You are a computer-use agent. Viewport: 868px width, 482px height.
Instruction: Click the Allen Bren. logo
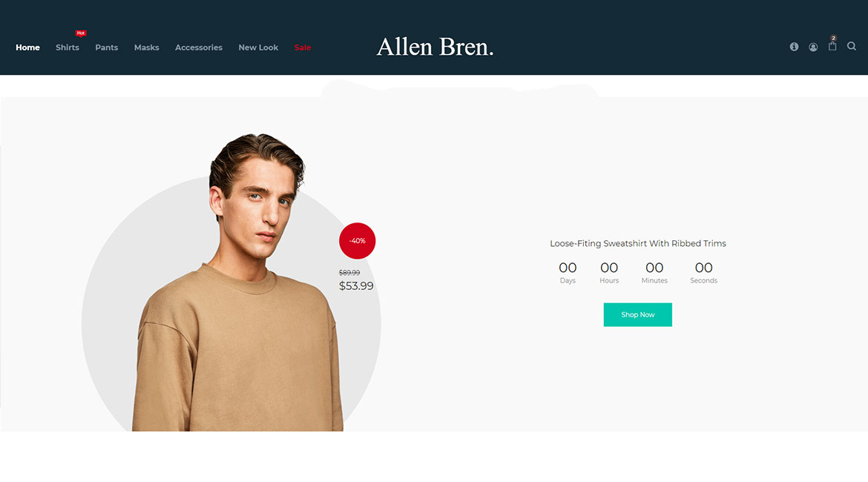[x=435, y=47]
